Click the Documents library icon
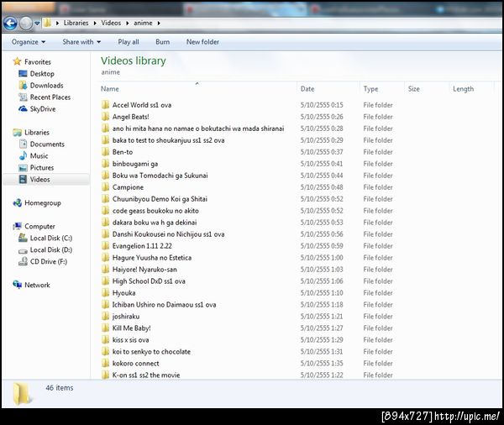This screenshot has height=425, width=504. point(24,144)
